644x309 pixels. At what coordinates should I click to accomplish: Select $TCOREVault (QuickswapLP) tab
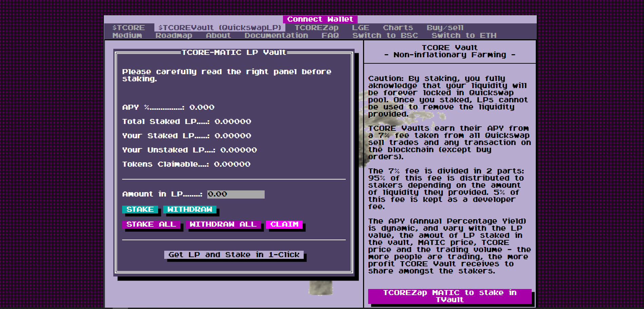coord(220,28)
